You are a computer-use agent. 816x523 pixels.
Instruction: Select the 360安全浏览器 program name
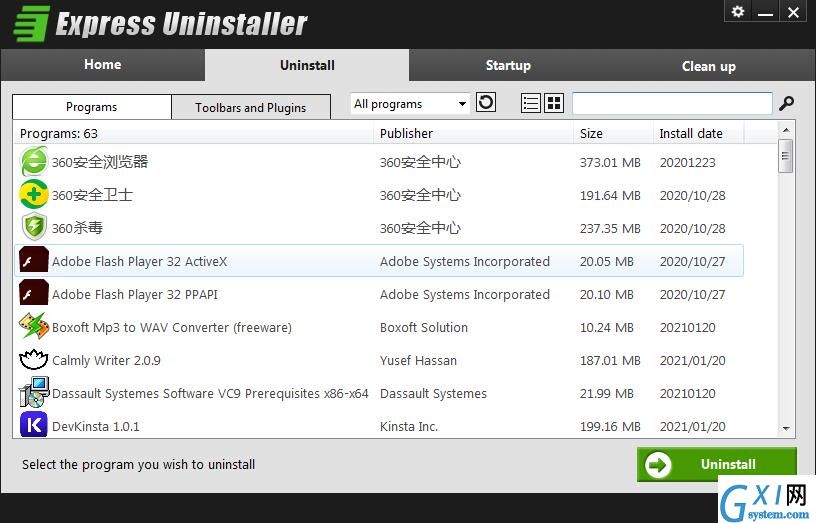click(100, 162)
